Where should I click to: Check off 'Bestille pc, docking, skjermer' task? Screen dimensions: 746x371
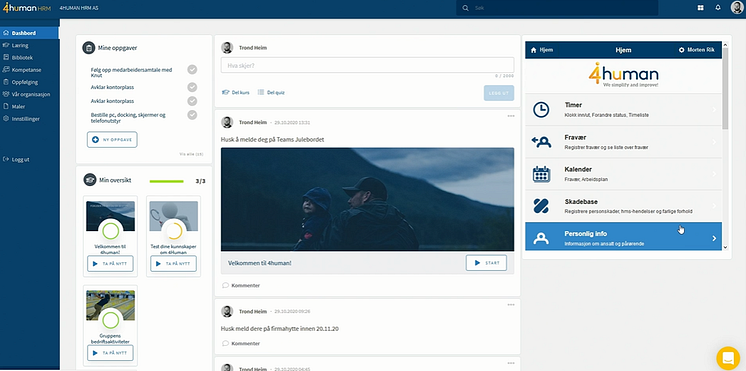[x=192, y=115]
